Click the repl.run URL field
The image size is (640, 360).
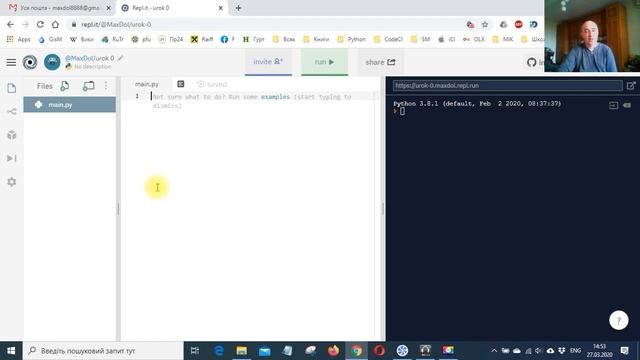(x=507, y=86)
